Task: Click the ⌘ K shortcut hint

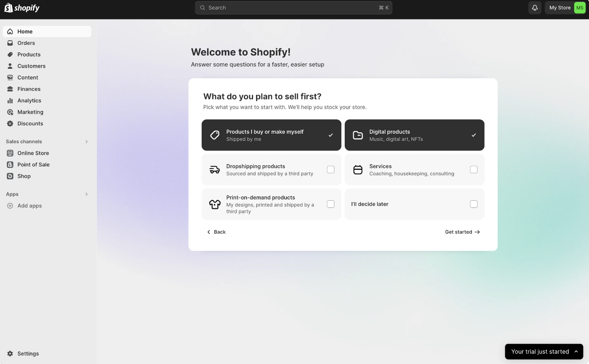Action: click(x=384, y=8)
